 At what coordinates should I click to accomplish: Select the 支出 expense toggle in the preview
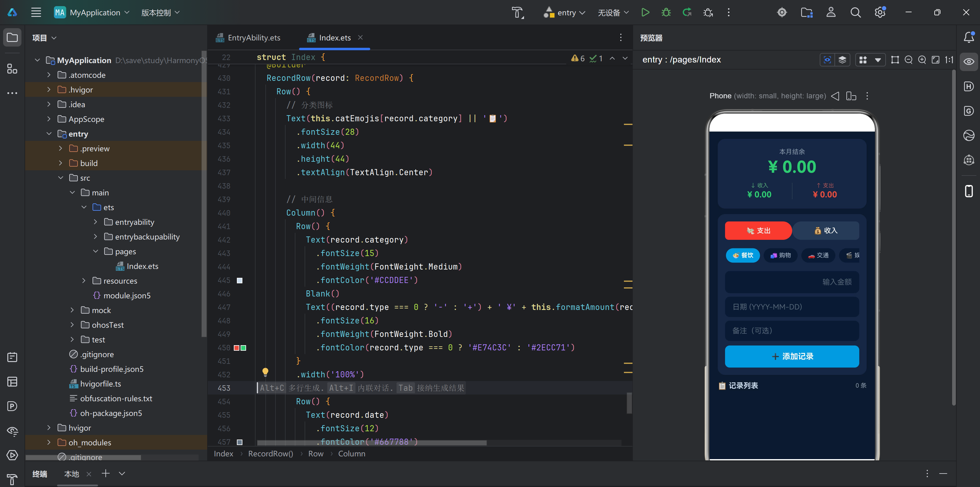(758, 230)
